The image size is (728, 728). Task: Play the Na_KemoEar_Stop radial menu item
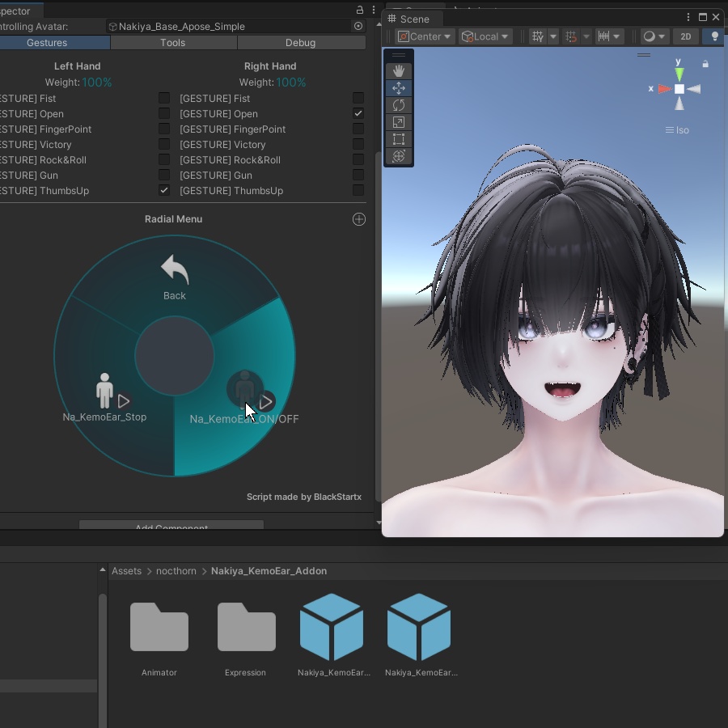point(125,401)
